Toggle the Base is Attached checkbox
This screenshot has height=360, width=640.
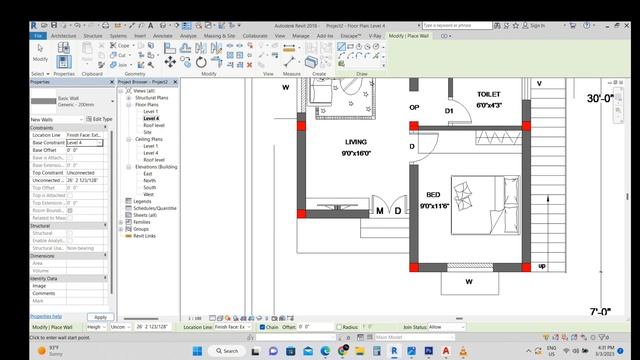pyautogui.click(x=70, y=158)
